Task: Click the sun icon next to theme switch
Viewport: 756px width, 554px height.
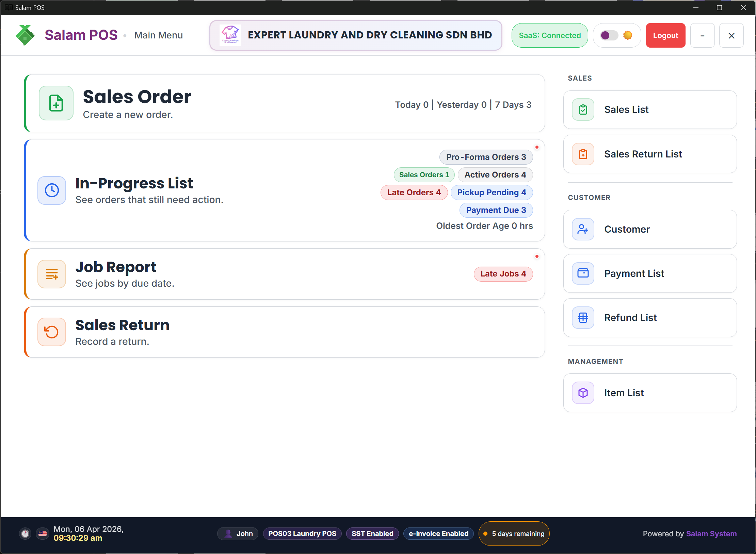Action: [628, 35]
